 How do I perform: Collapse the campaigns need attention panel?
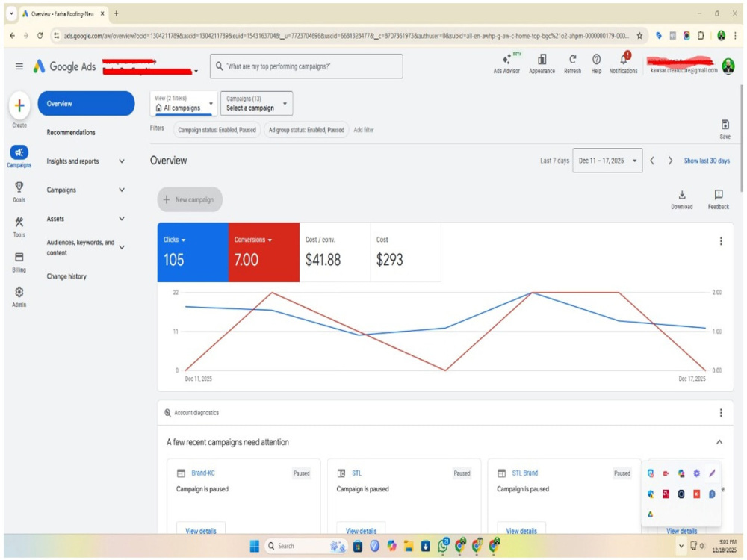719,442
